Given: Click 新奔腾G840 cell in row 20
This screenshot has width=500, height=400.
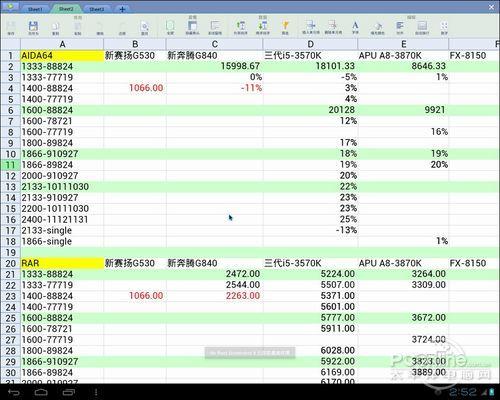Looking at the screenshot, I should click(x=214, y=263).
